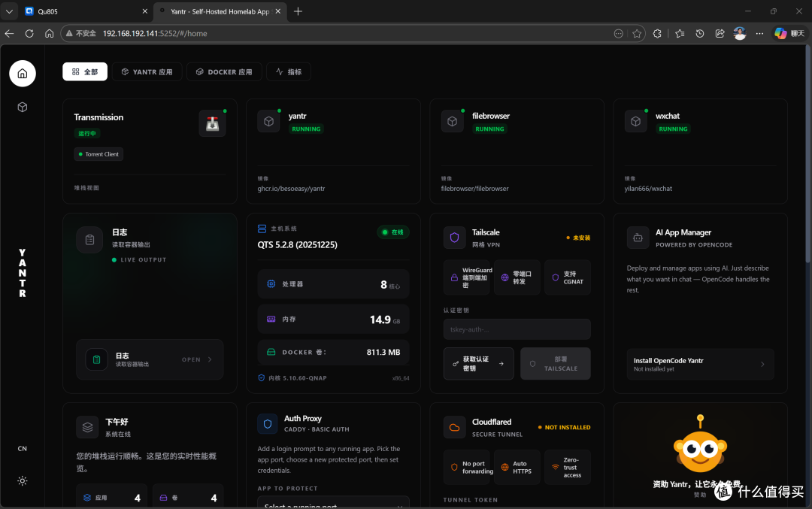Open logs via the 日志 OPEN row
This screenshot has width=812, height=509.
coord(150,359)
